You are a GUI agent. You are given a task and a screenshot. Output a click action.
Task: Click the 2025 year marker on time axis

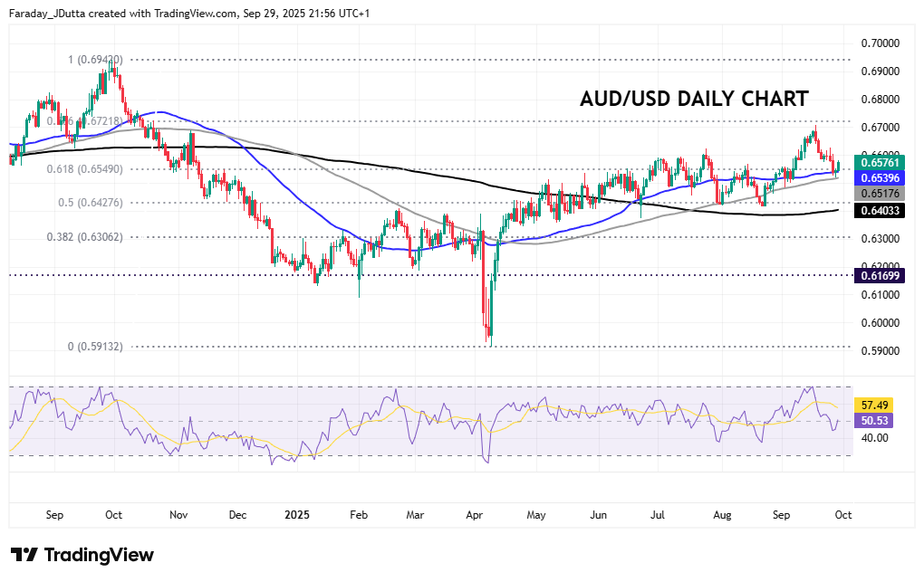pos(297,515)
